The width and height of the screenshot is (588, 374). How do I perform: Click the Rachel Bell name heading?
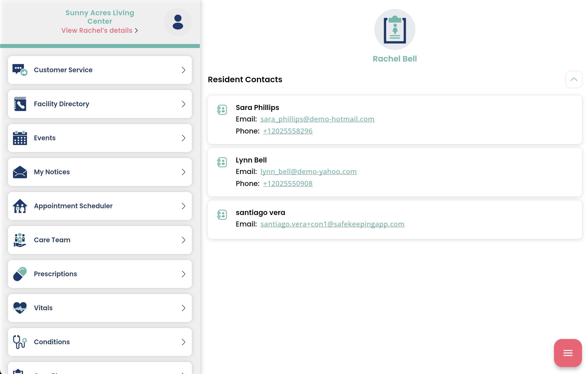(395, 59)
